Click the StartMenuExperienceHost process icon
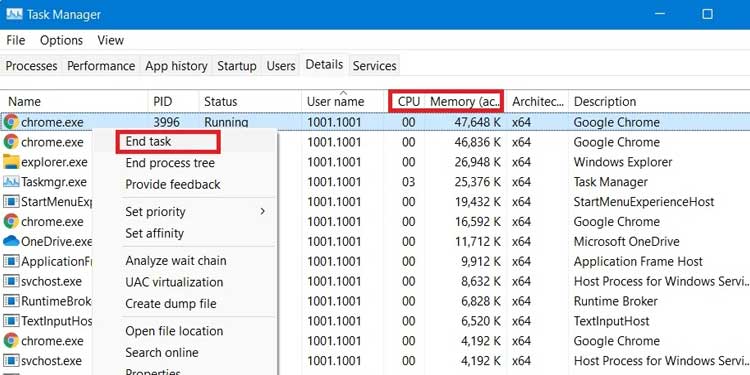 click(x=11, y=202)
